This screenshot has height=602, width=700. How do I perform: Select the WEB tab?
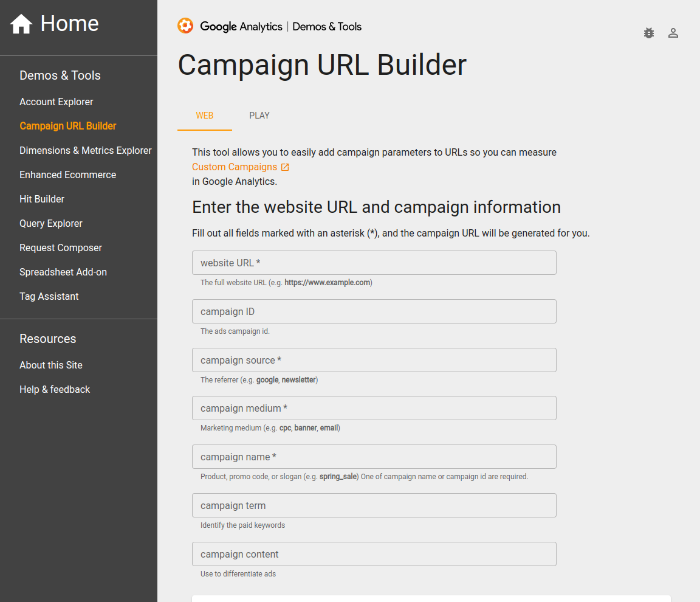pos(205,116)
